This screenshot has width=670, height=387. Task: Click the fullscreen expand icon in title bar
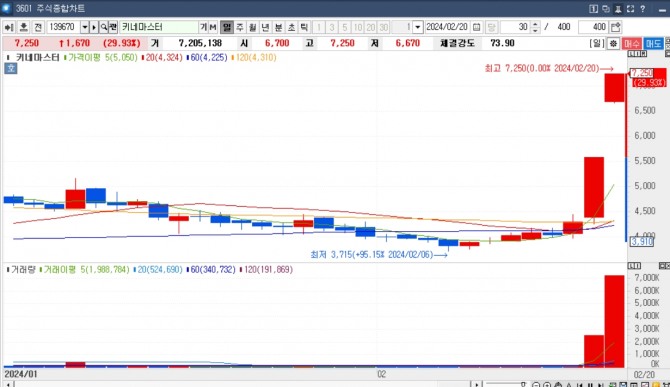[630, 9]
